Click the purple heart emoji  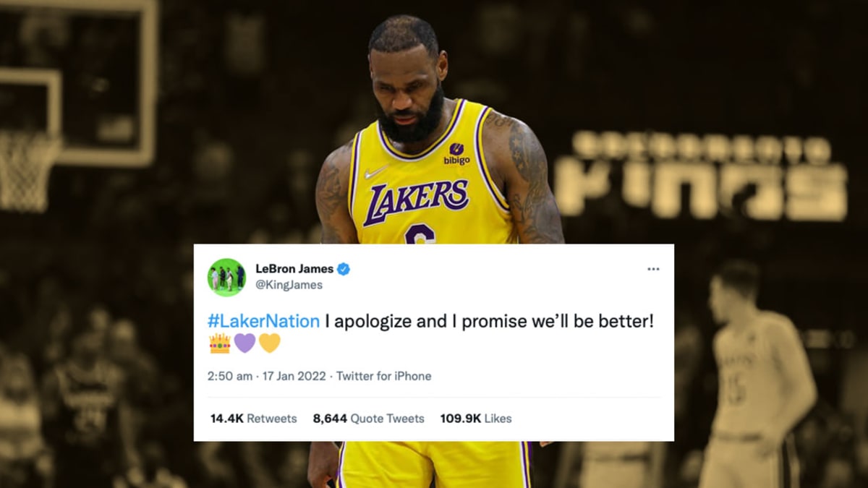pyautogui.click(x=244, y=343)
